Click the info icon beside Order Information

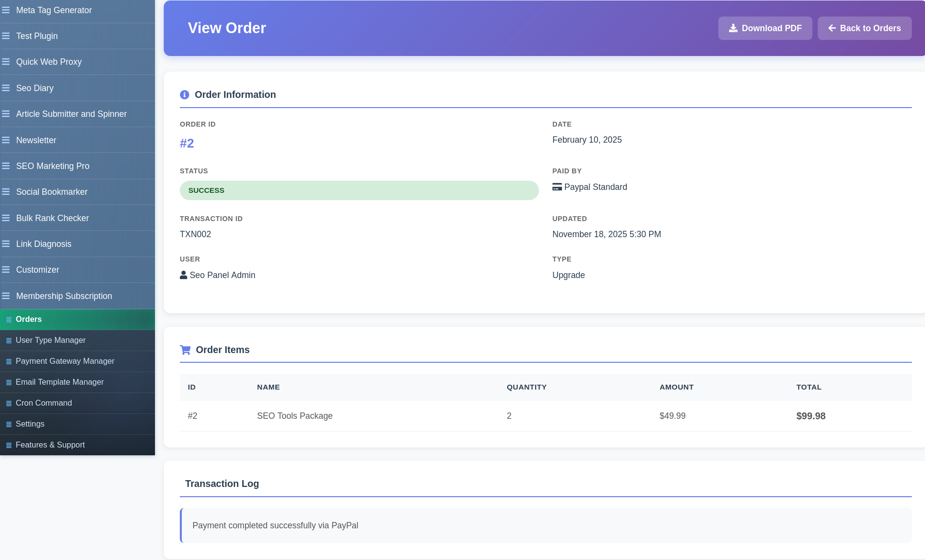tap(184, 95)
